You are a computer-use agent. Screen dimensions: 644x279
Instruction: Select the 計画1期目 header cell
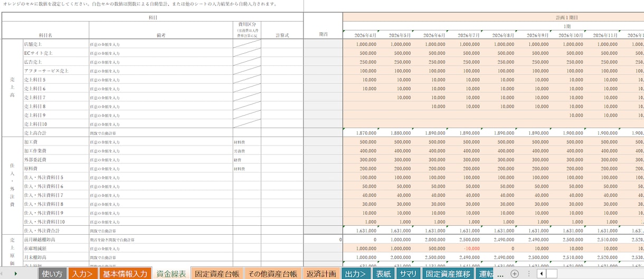coord(567,17)
